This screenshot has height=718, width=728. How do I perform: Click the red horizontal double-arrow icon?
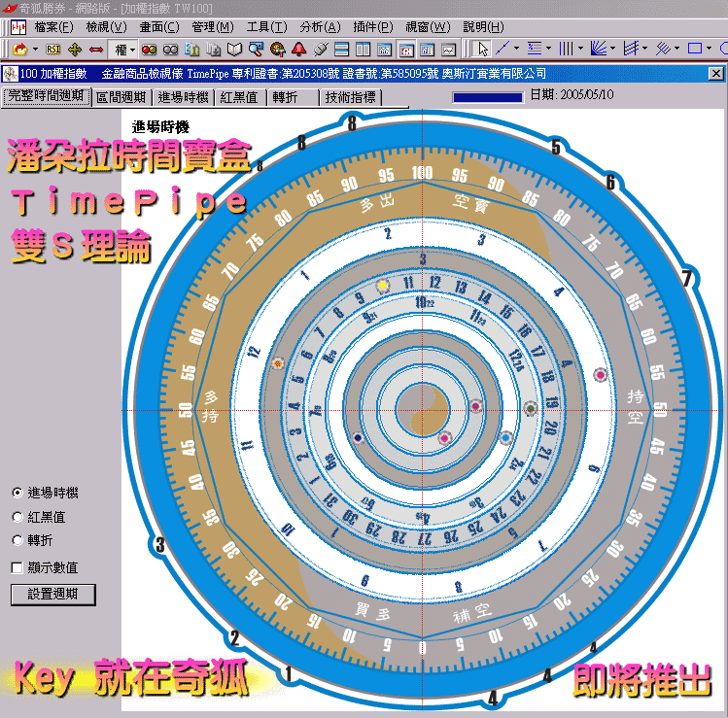point(95,49)
